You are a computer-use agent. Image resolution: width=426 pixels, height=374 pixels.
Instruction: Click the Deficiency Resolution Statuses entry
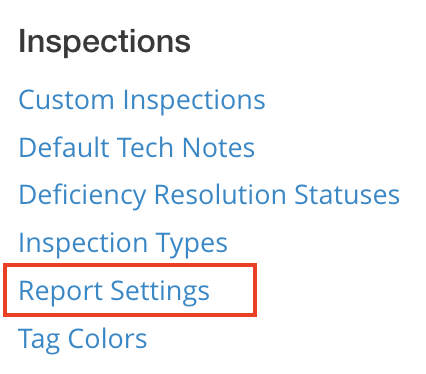209,195
